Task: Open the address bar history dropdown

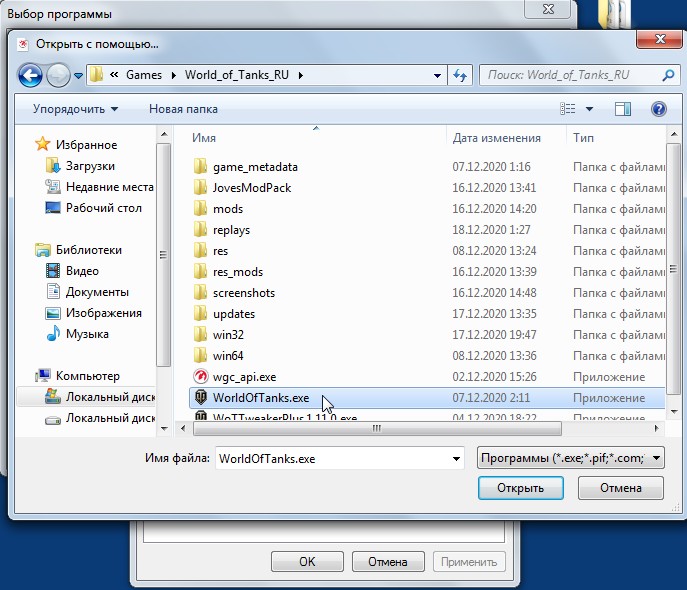Action: pos(437,75)
